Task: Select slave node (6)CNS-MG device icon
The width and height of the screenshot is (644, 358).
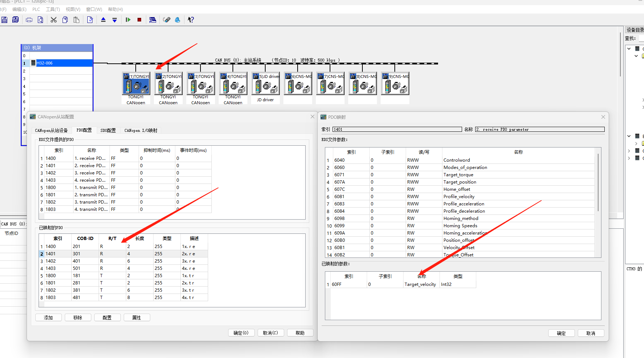Action: point(298,83)
